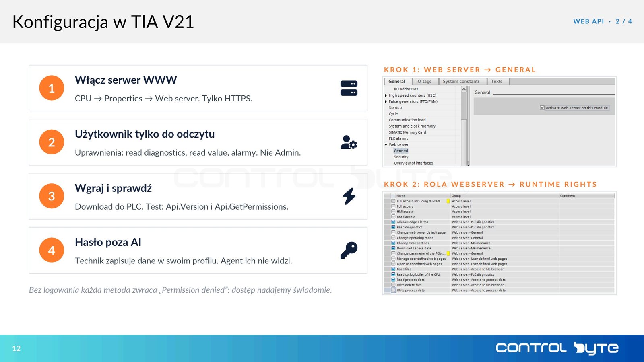Viewport: 644px width, 362px height.
Task: Click the server icon in the Włącz serwer WWW card
Action: 349,88
